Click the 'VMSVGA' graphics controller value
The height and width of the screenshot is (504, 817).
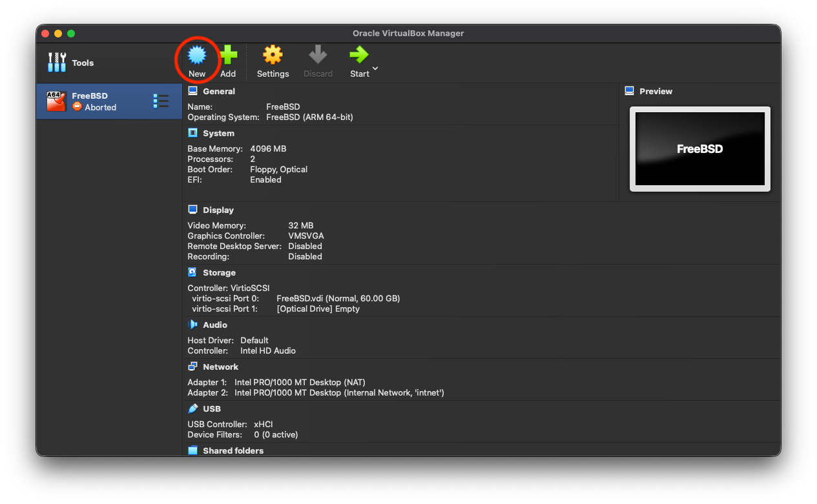pyautogui.click(x=306, y=236)
